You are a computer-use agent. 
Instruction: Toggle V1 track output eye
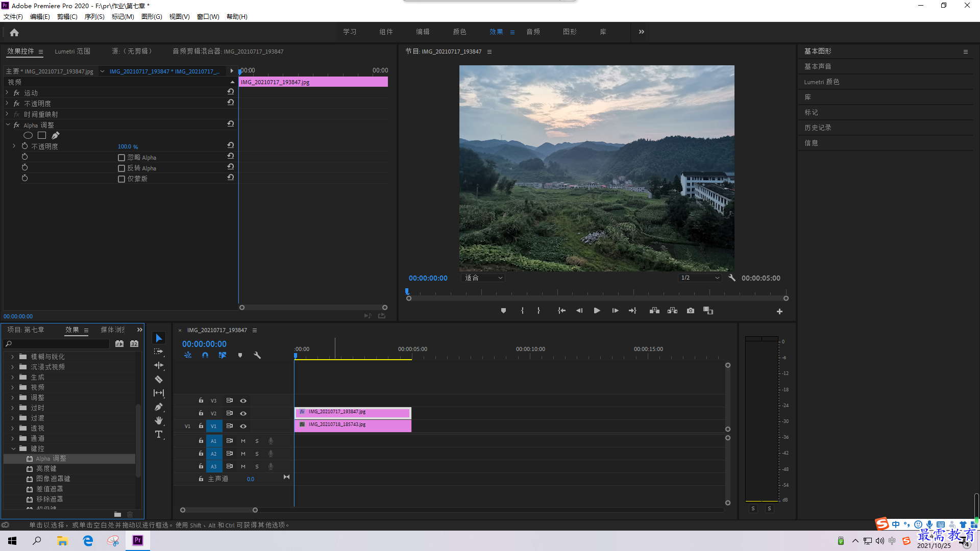pos(243,426)
